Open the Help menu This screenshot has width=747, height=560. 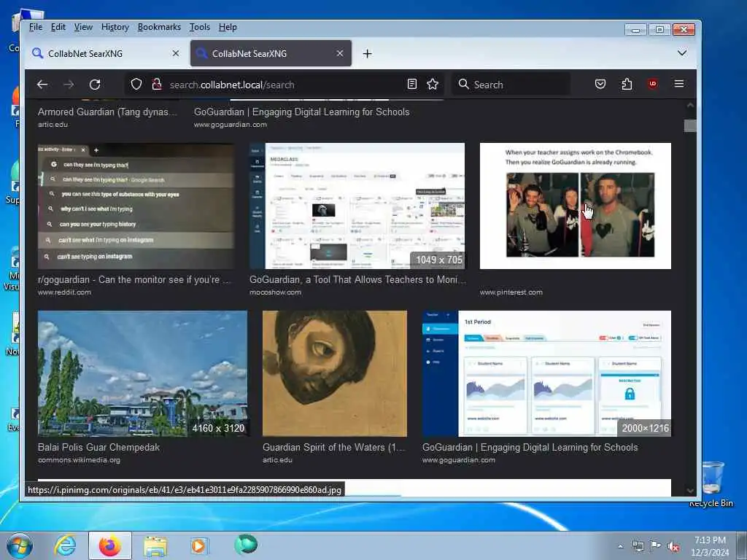coord(228,27)
